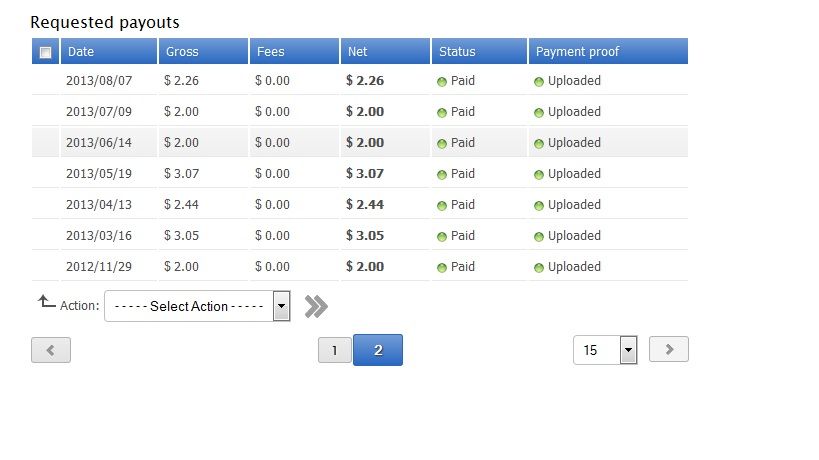Click the green Paid icon for 2013/06/14
This screenshot has height=460, width=819.
[x=442, y=144]
